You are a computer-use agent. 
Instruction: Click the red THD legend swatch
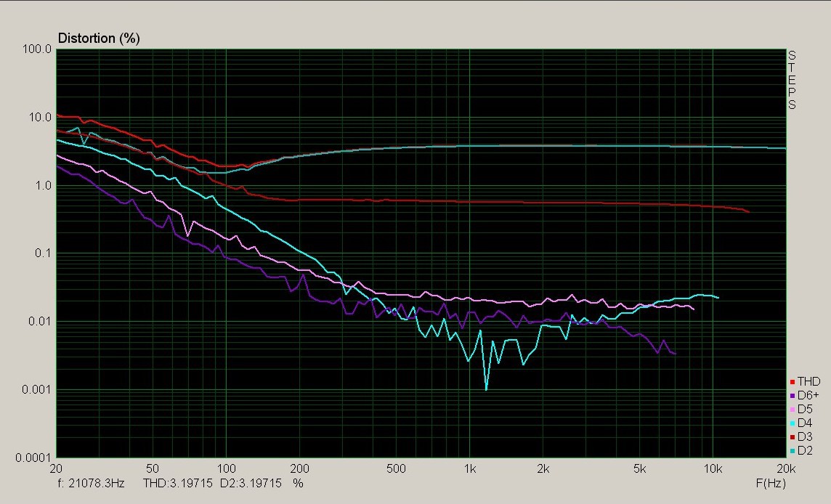click(793, 381)
